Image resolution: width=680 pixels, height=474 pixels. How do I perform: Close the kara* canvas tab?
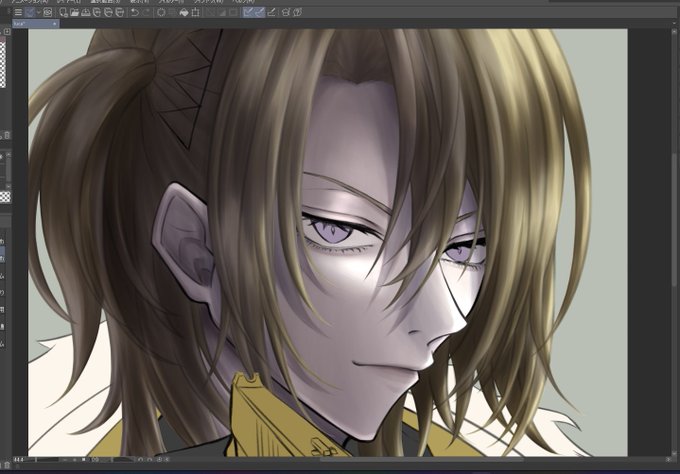tap(55, 24)
